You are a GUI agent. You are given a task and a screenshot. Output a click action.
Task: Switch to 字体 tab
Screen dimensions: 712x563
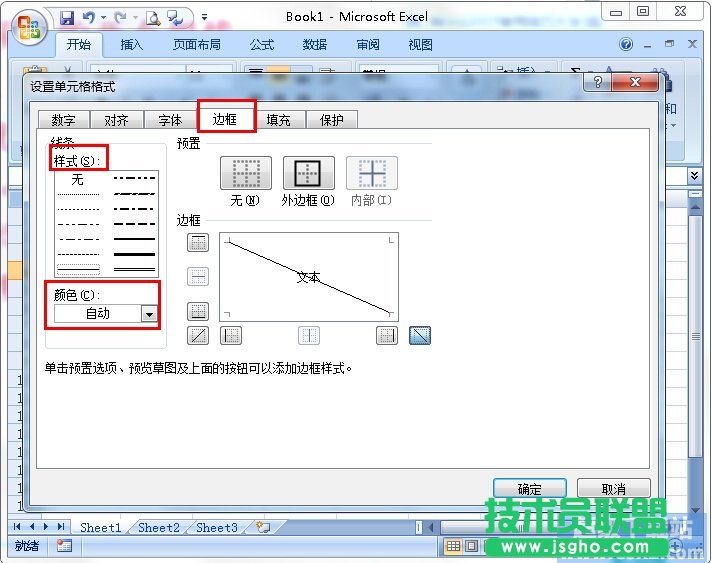point(170,120)
